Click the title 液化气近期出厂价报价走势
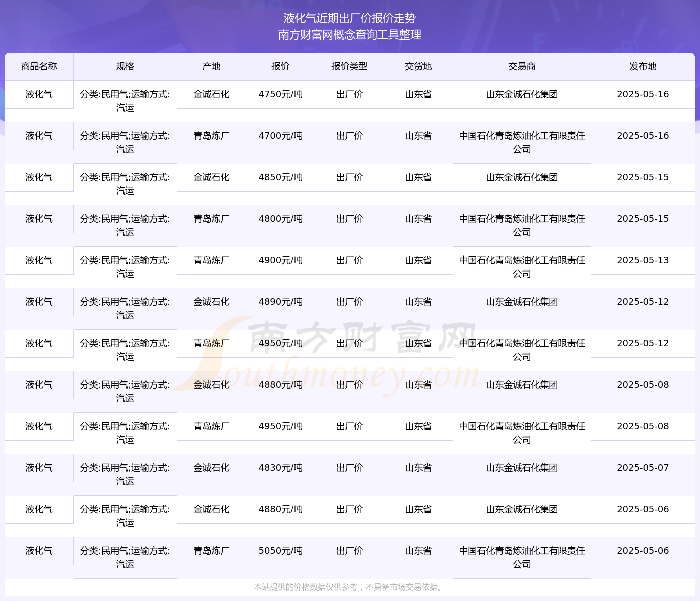The image size is (700, 601). pos(350,18)
